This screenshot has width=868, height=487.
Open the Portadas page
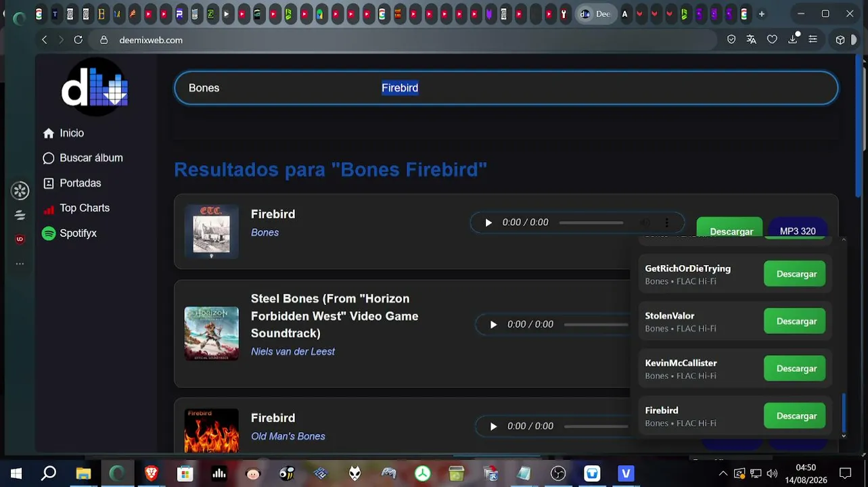point(72,183)
